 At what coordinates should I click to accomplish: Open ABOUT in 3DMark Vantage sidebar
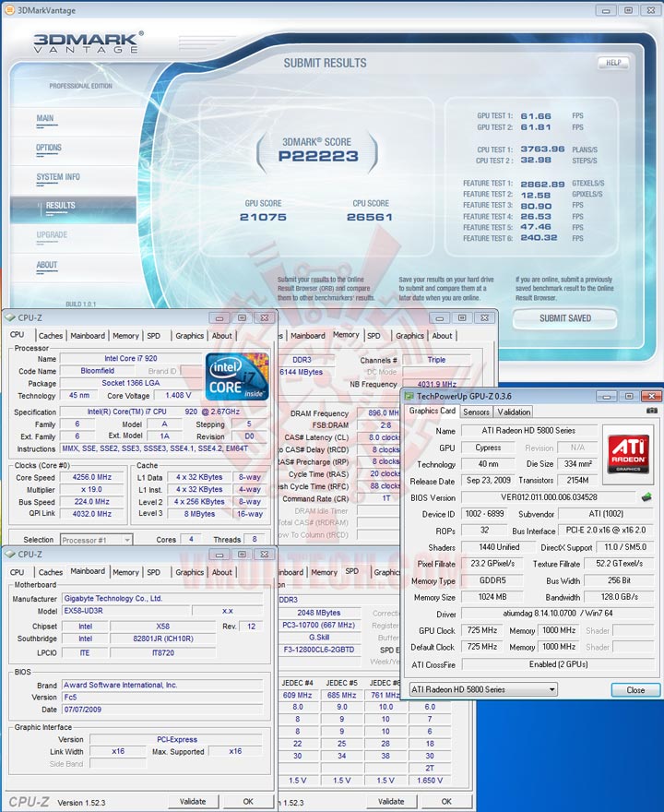point(47,265)
